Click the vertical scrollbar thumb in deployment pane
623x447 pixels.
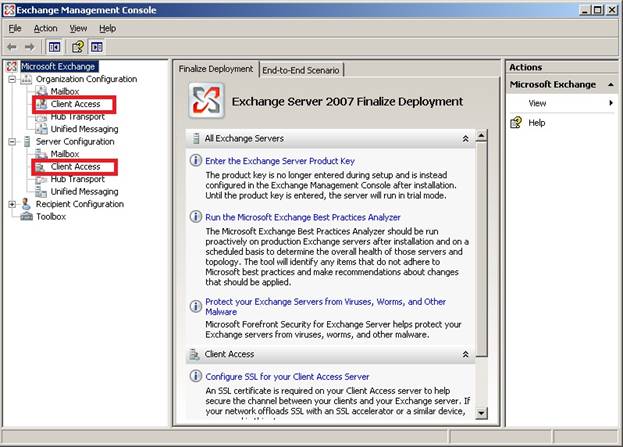[x=481, y=250]
